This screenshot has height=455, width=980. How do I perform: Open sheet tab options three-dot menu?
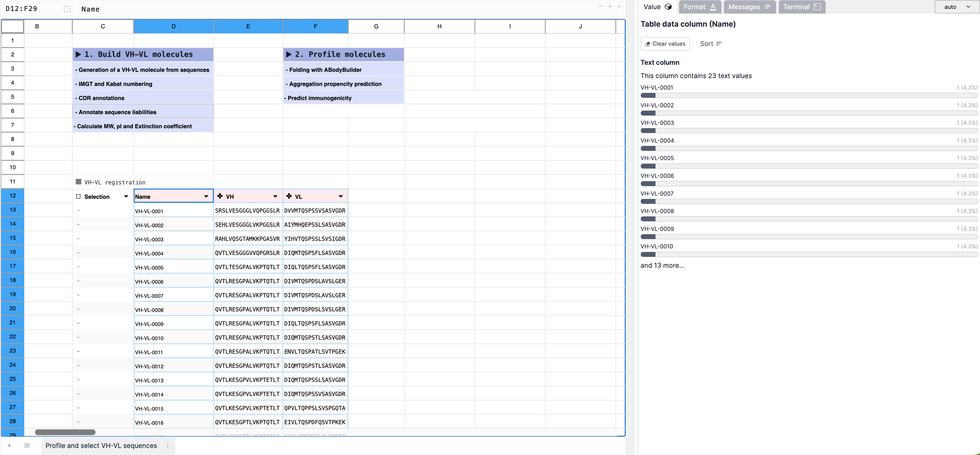coord(168,446)
